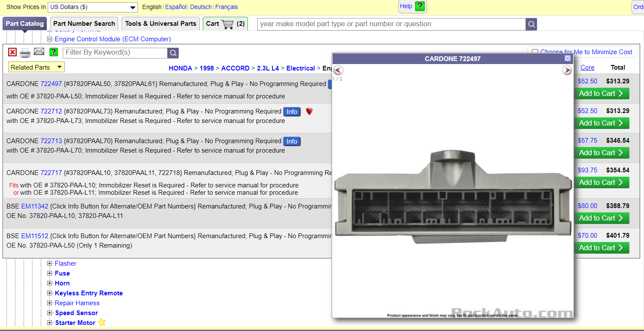
Task: Add the $401.79 BSE part to cart
Action: 601,248
